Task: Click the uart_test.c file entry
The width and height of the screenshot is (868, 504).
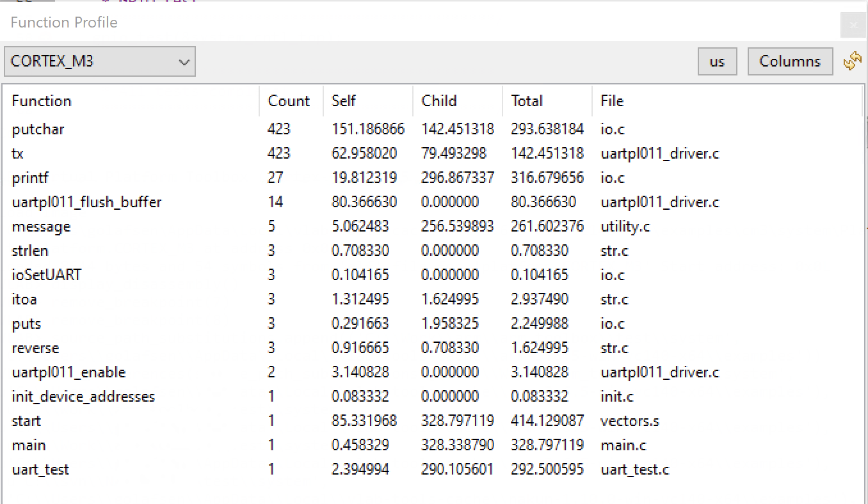Action: (635, 469)
